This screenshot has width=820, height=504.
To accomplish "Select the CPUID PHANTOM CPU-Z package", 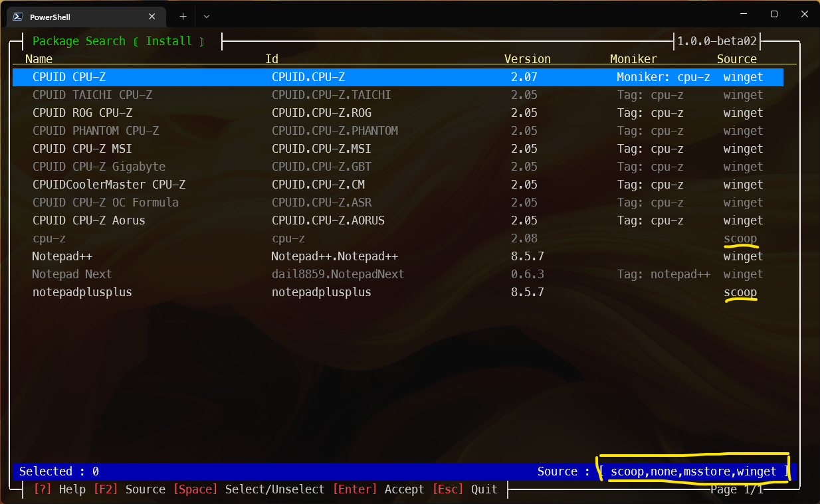I will 96,131.
